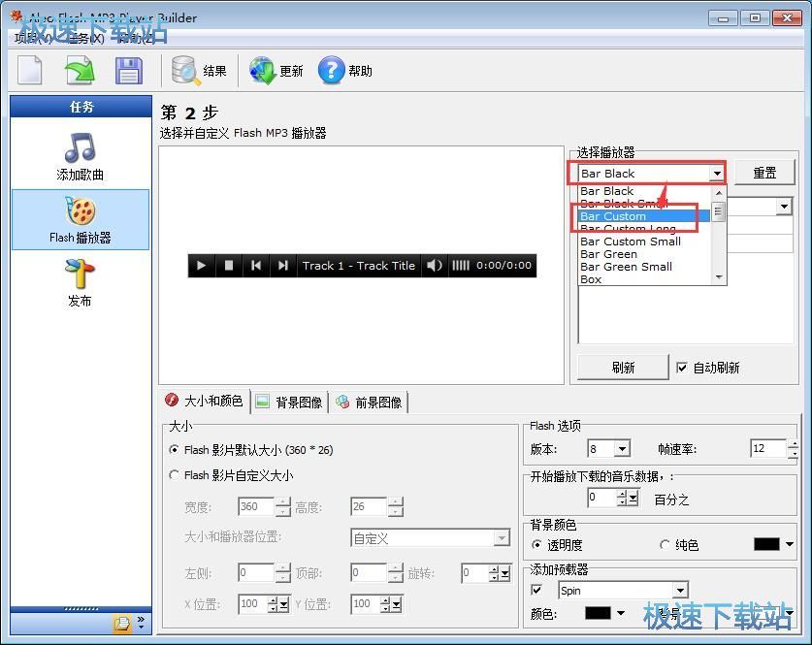Click the 帧速率 frame rate field

coord(768,448)
